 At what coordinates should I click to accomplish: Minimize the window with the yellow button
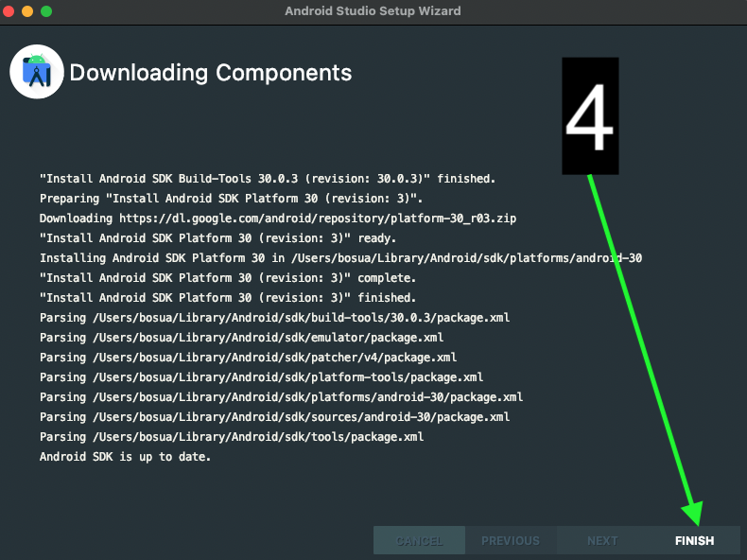pyautogui.click(x=28, y=11)
